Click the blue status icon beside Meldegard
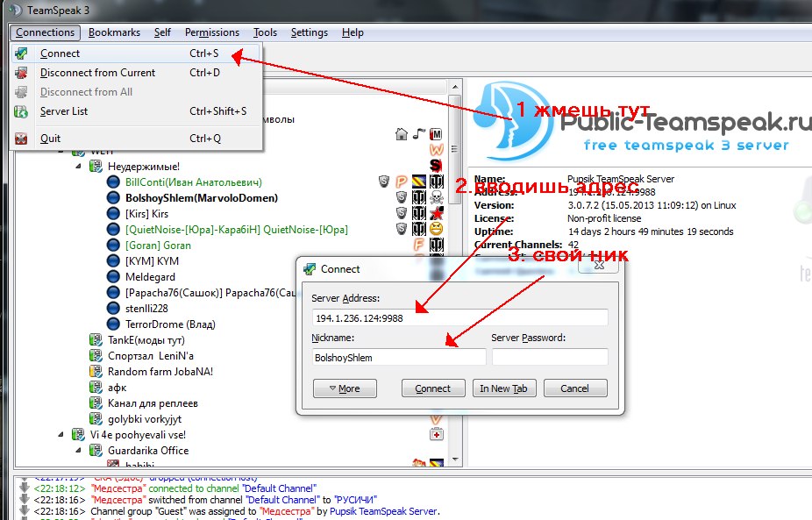The width and height of the screenshot is (812, 520). tap(113, 277)
